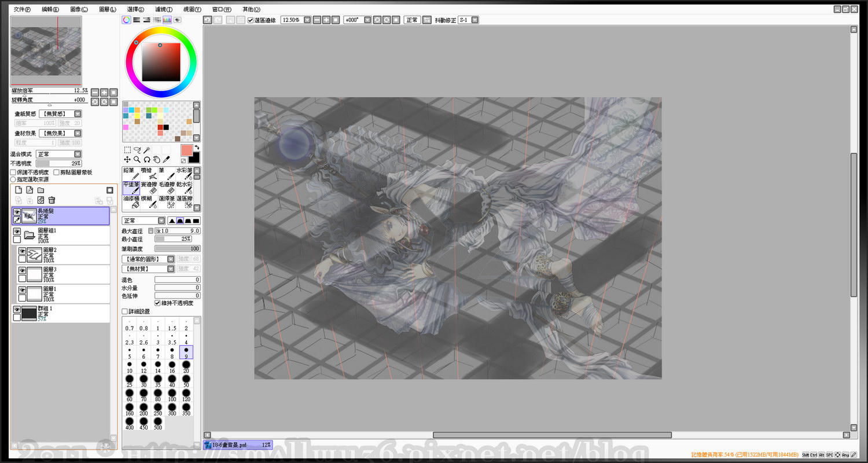Select the rectangular marquee selection tool

pos(127,149)
